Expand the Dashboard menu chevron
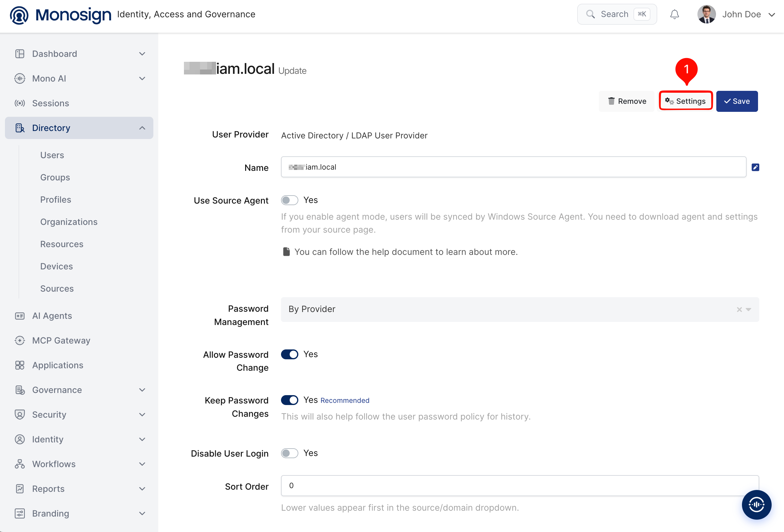The image size is (784, 532). pos(142,54)
